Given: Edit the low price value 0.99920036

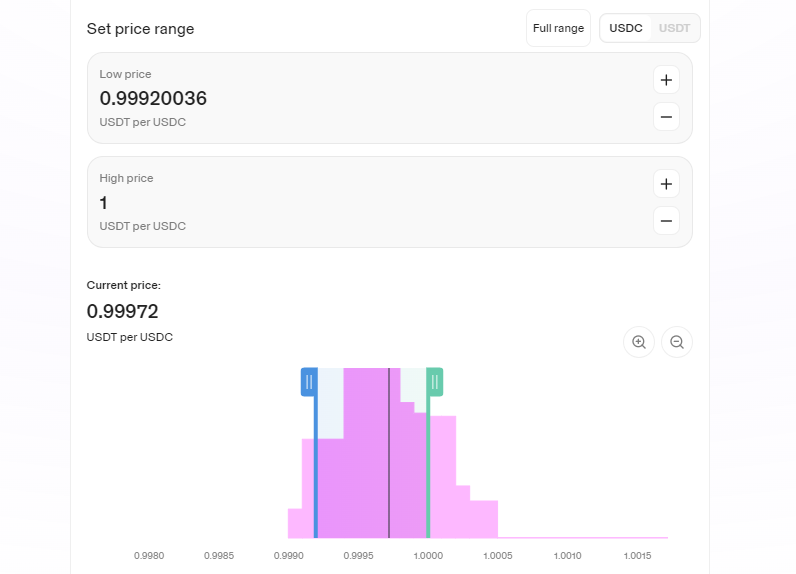Looking at the screenshot, I should pos(153,98).
